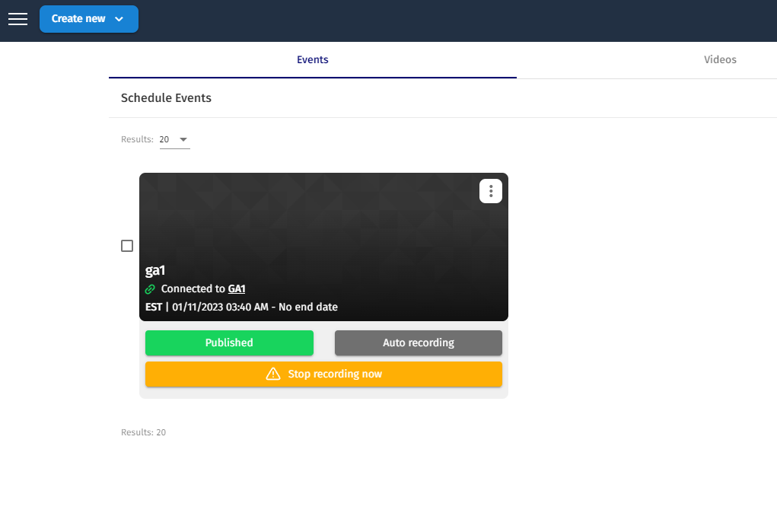Click the three-dot options icon on ga1 card
Screen dimensions: 777x532
coord(491,191)
